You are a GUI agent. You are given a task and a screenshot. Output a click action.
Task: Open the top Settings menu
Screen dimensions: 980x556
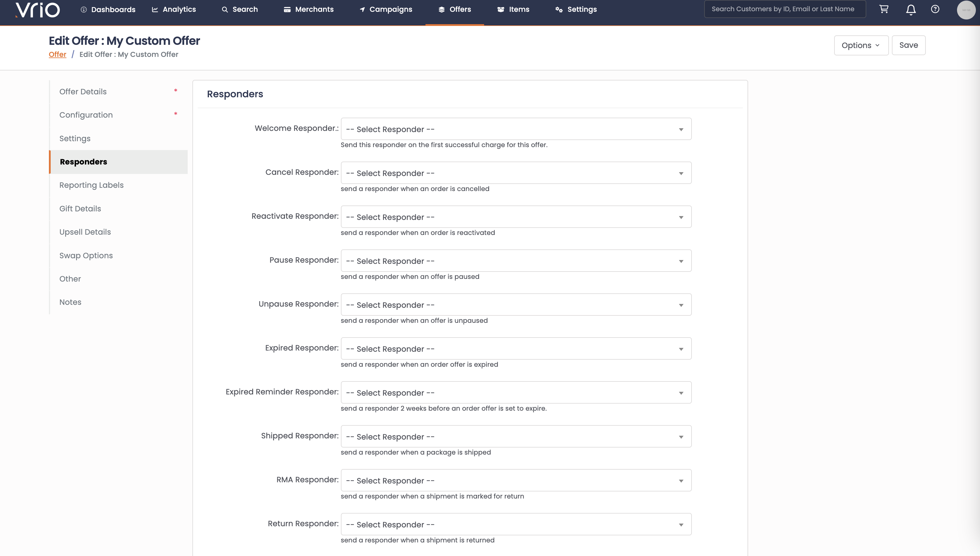(576, 9)
